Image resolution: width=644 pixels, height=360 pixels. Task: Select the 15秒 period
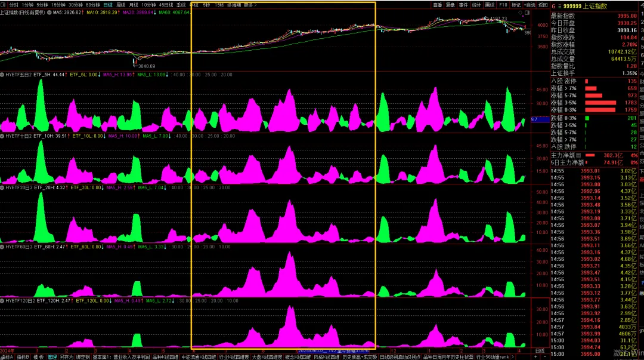219,5
